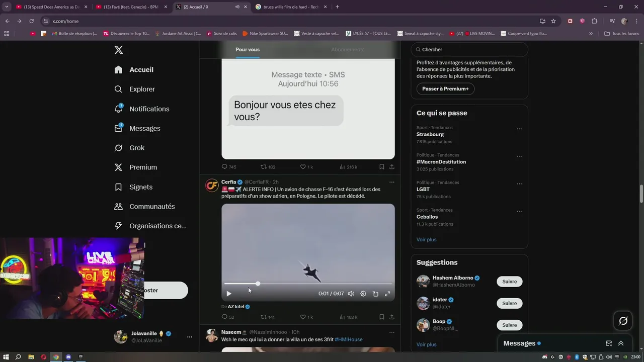The image size is (644, 362).
Task: Reply to SMS post with 745 replies
Action: tap(229, 166)
